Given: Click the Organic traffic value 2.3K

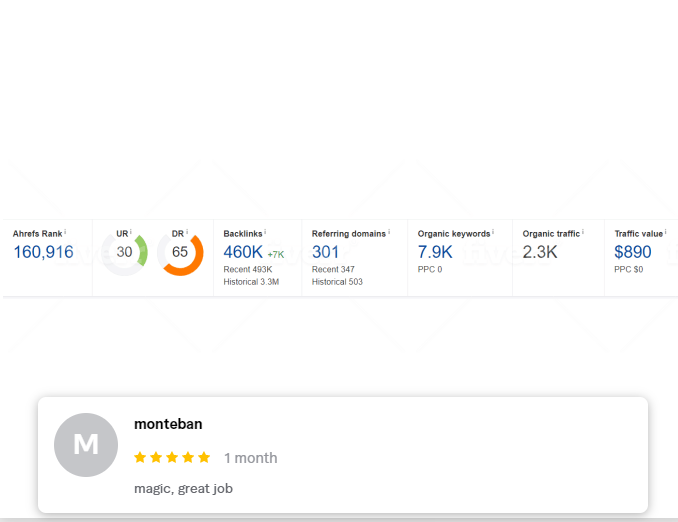Looking at the screenshot, I should tap(540, 252).
